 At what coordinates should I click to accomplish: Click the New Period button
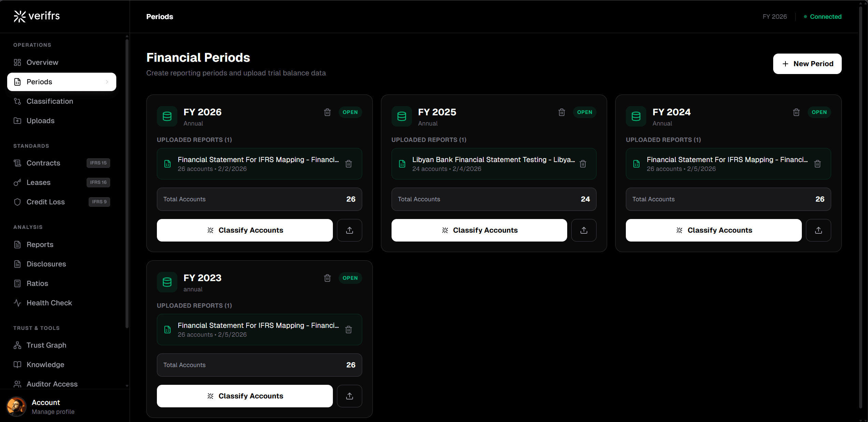point(807,64)
